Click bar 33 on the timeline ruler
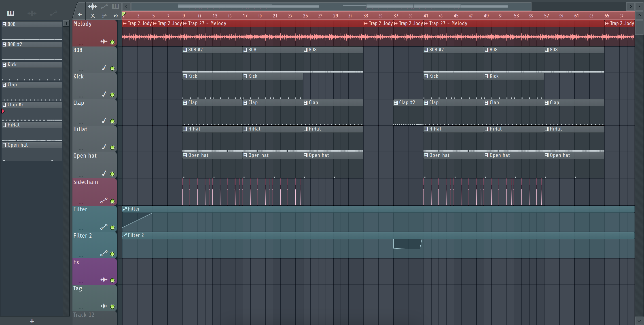Viewport: 644px width, 325px height. (x=366, y=16)
